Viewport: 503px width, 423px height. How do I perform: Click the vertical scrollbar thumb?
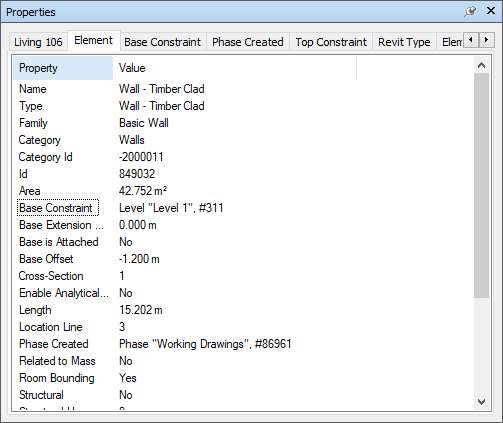pos(481,186)
